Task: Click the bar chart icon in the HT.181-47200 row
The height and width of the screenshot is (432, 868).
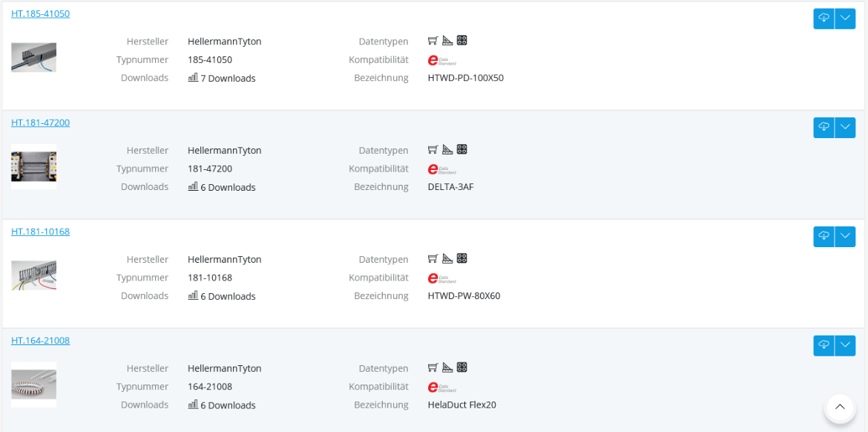Action: coord(193,186)
